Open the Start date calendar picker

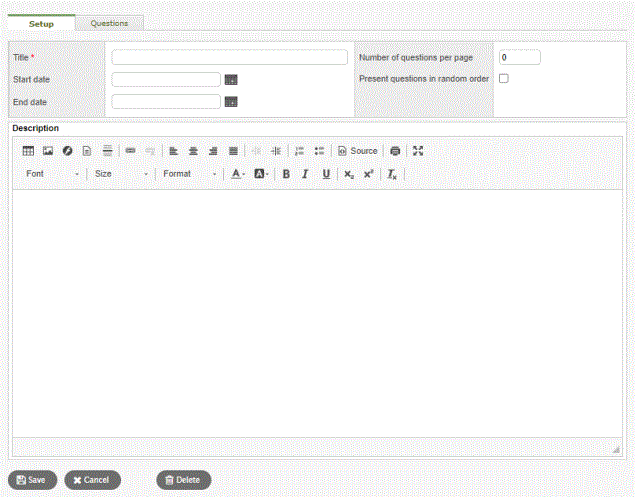[231, 79]
